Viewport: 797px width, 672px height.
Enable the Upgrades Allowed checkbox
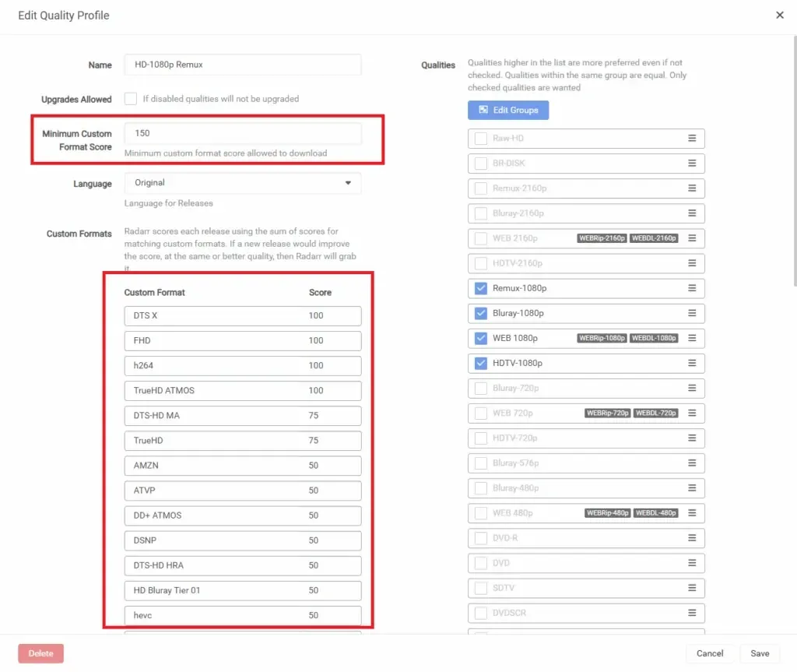pyautogui.click(x=130, y=99)
